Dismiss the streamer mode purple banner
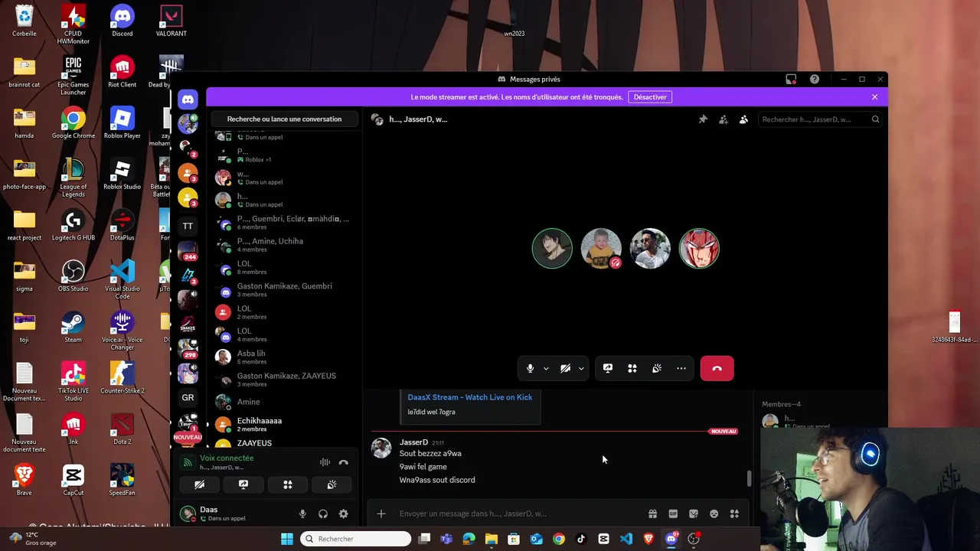This screenshot has height=551, width=980. 874,97
